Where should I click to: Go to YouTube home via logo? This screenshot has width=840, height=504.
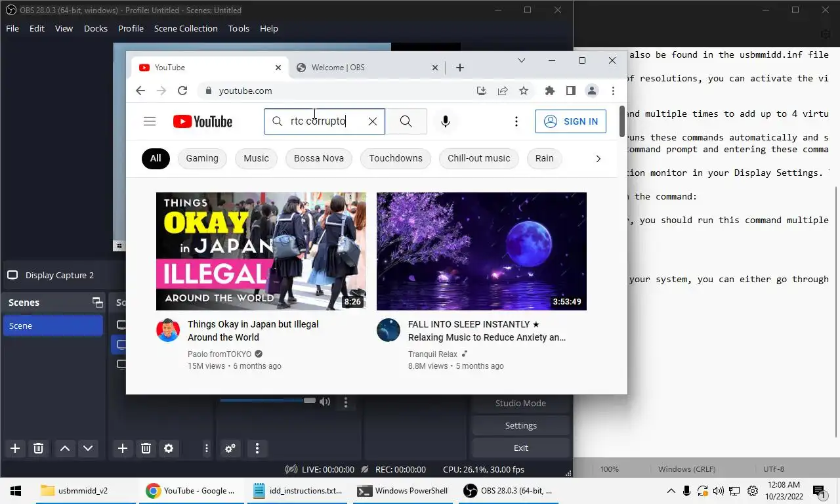(x=203, y=121)
